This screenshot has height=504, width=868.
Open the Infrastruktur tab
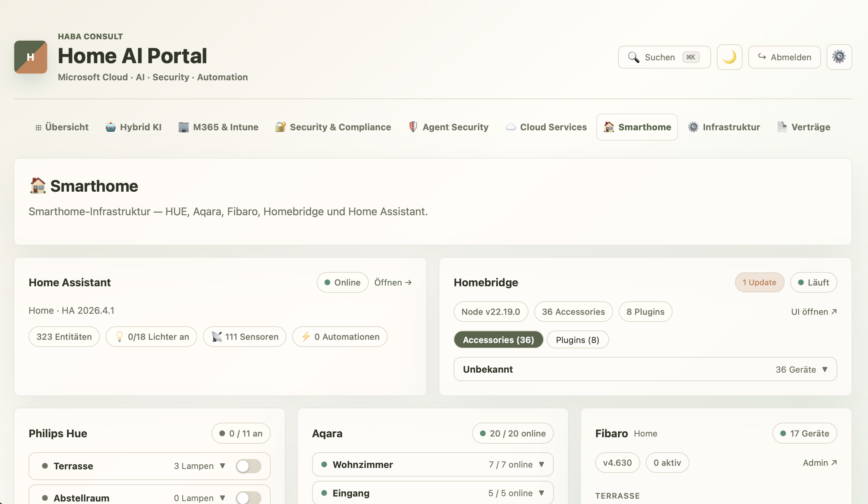(724, 127)
